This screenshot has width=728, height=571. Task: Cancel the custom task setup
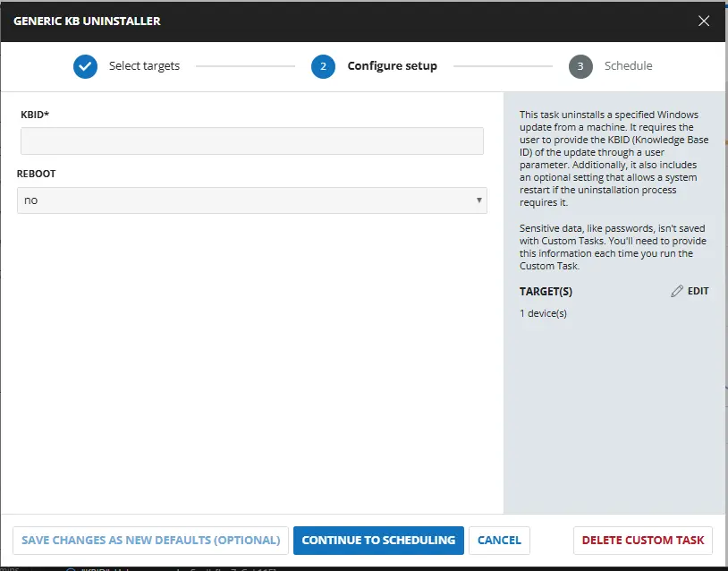(x=499, y=541)
